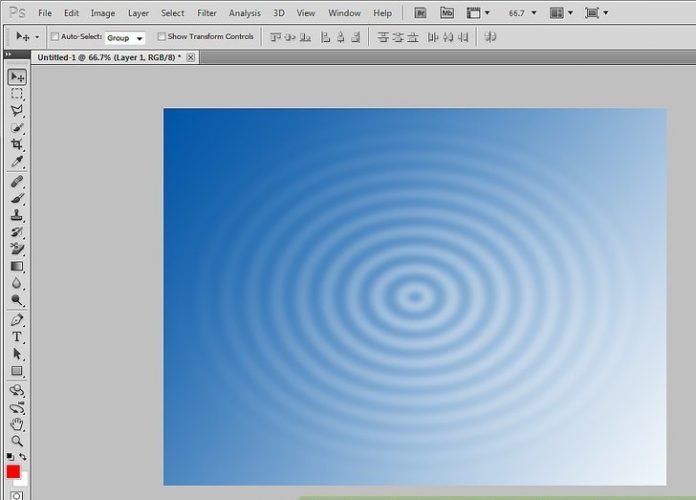This screenshot has height=500, width=696.
Task: Select the Lasso tool
Action: point(17,111)
